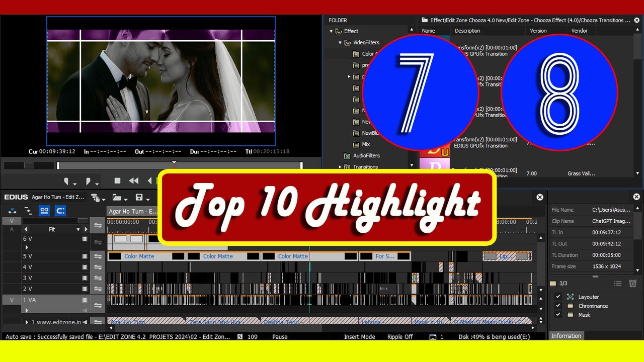Collapse the Effect folder in the tree

332,31
